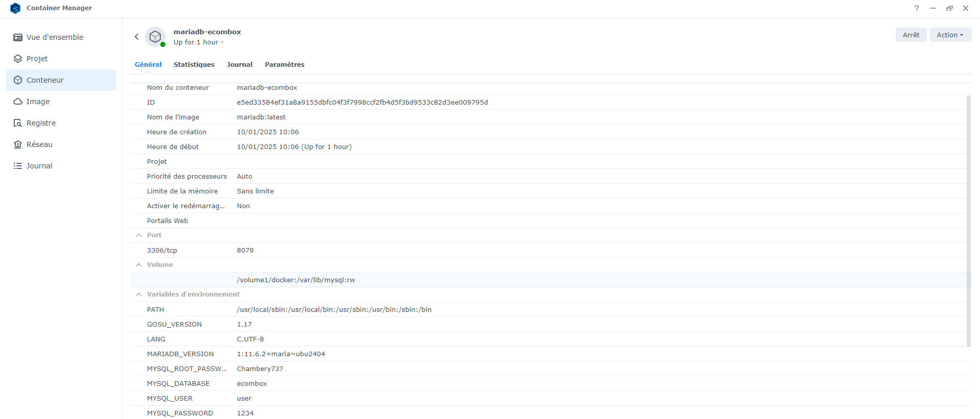Open the Journal tab of the container

(240, 65)
